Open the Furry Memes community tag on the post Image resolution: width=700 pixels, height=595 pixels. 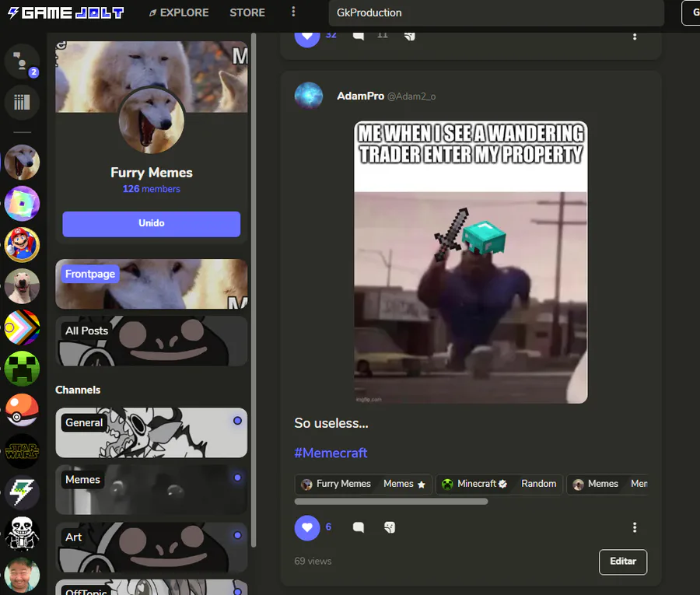337,484
